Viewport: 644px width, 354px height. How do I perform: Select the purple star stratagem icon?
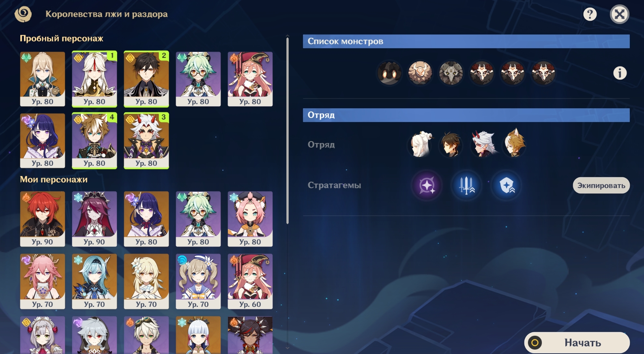pos(427,185)
